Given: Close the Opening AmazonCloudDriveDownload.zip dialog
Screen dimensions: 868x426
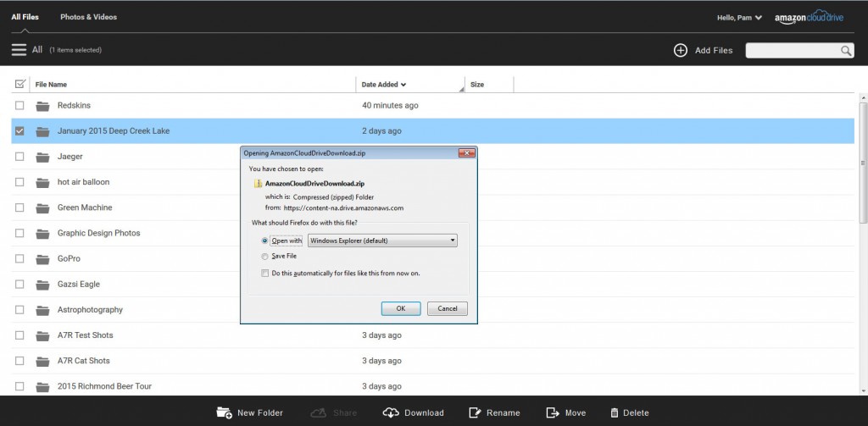Looking at the screenshot, I should point(467,152).
